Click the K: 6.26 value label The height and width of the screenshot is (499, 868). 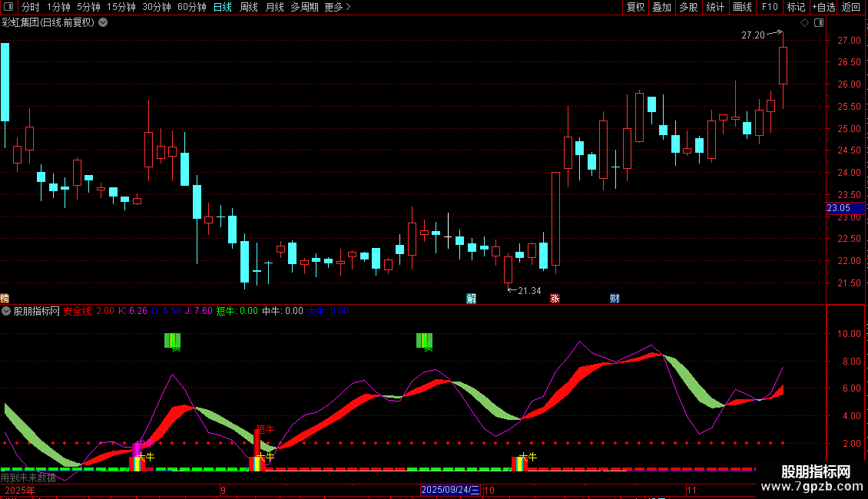(133, 311)
